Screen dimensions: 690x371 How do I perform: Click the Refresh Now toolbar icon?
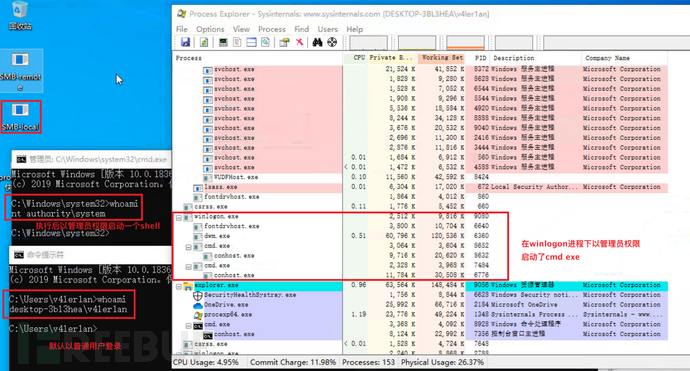point(204,42)
